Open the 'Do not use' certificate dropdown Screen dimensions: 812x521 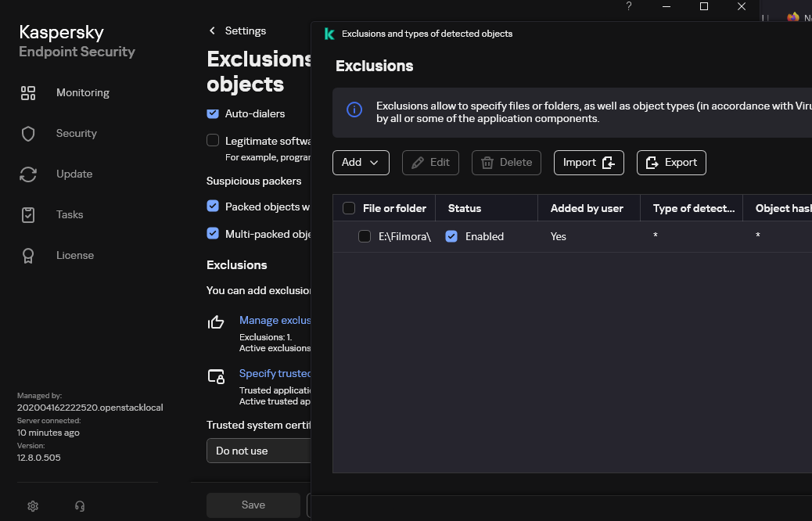(259, 451)
